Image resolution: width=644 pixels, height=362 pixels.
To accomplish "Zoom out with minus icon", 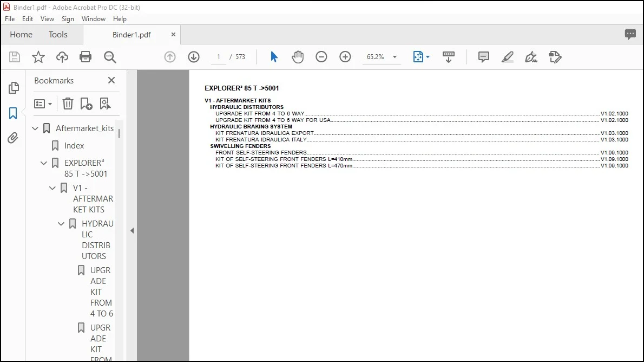I will click(x=321, y=57).
